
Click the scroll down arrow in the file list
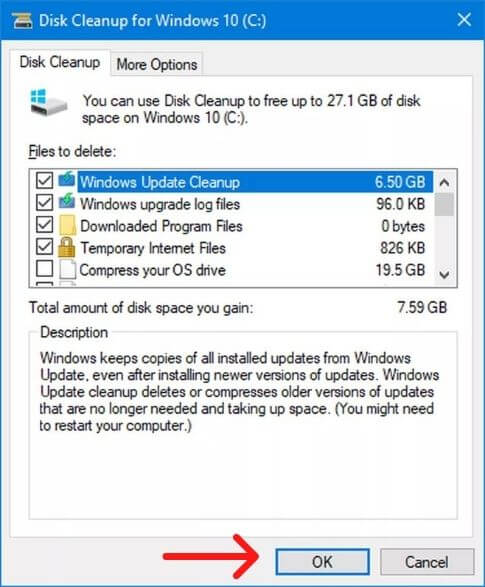[x=444, y=275]
